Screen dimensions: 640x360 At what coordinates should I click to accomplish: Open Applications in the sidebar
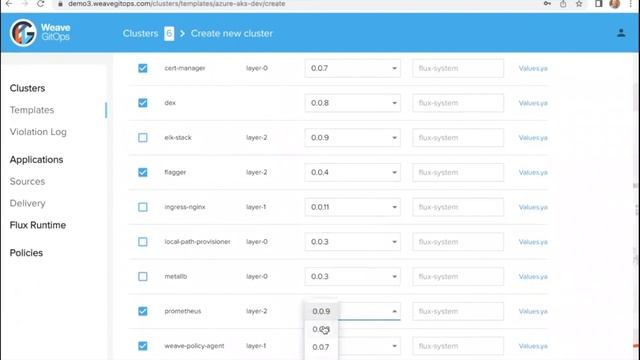coord(36,160)
